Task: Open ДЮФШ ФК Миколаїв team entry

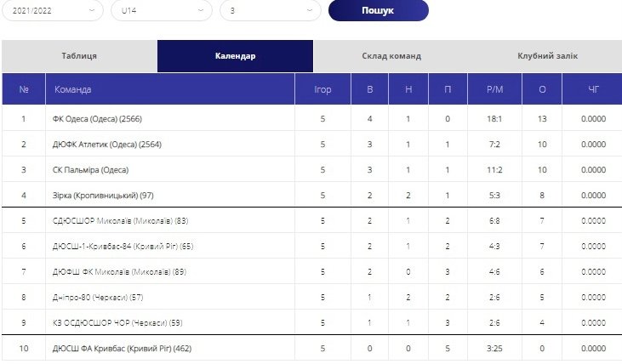Action: coord(119,271)
